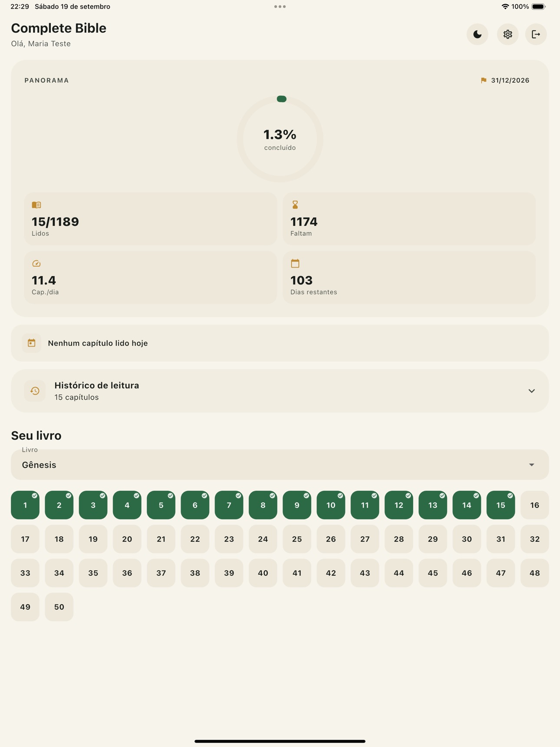Mark chapter 33 as read
The width and height of the screenshot is (560, 747).
tap(25, 573)
